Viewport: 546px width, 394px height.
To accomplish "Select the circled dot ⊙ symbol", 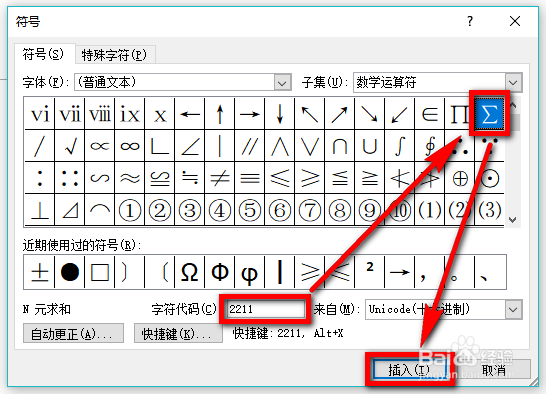I will coord(489,178).
